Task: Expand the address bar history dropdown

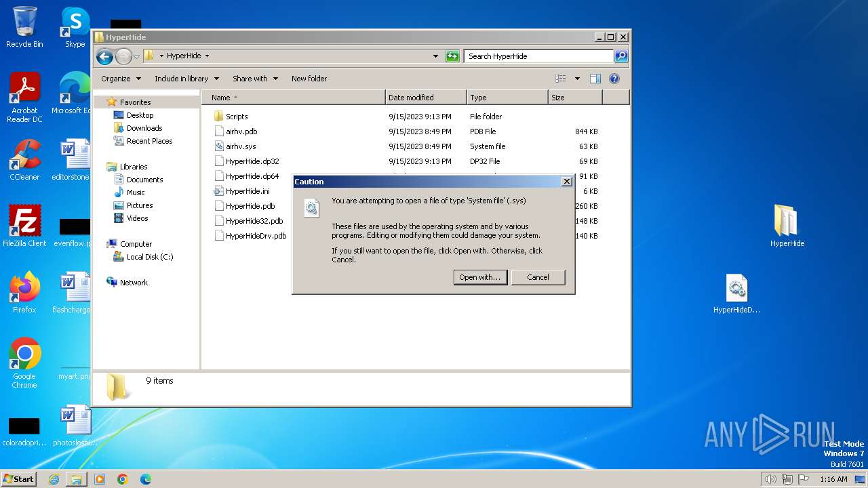Action: (435, 56)
